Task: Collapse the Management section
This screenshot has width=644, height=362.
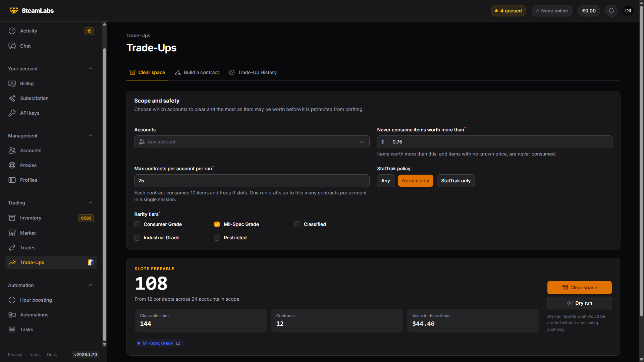Action: [x=91, y=136]
